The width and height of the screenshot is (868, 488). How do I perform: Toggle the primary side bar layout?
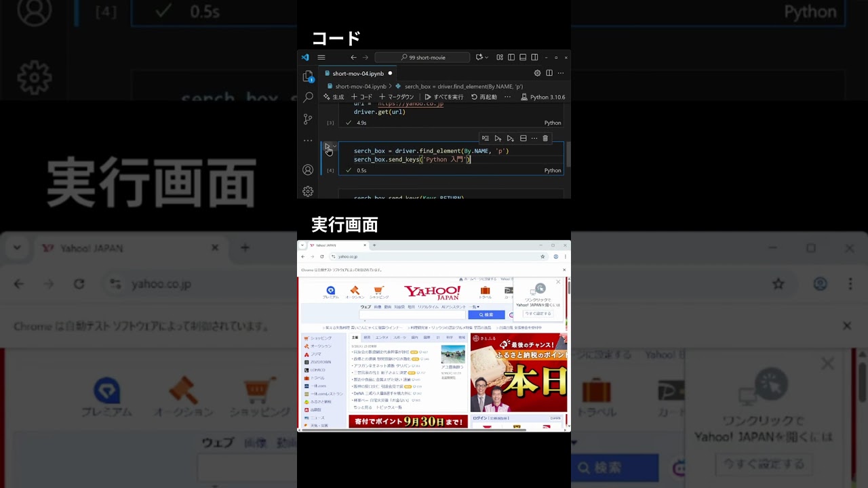511,58
